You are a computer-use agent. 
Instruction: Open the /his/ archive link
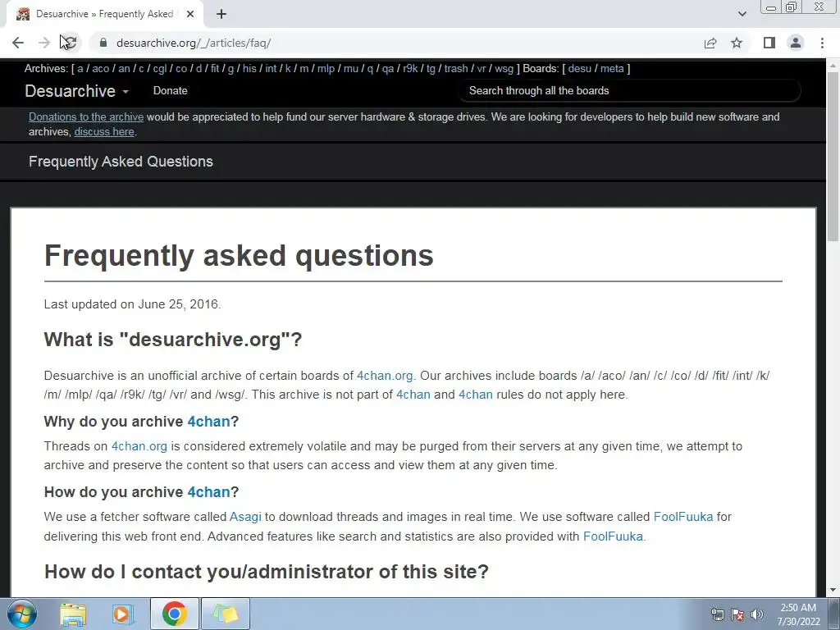pyautogui.click(x=249, y=69)
